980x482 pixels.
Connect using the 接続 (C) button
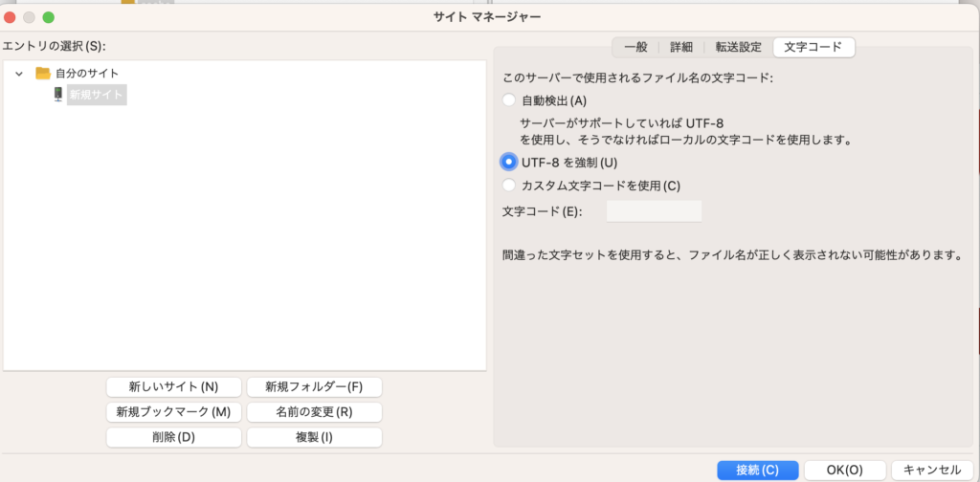[x=757, y=470]
